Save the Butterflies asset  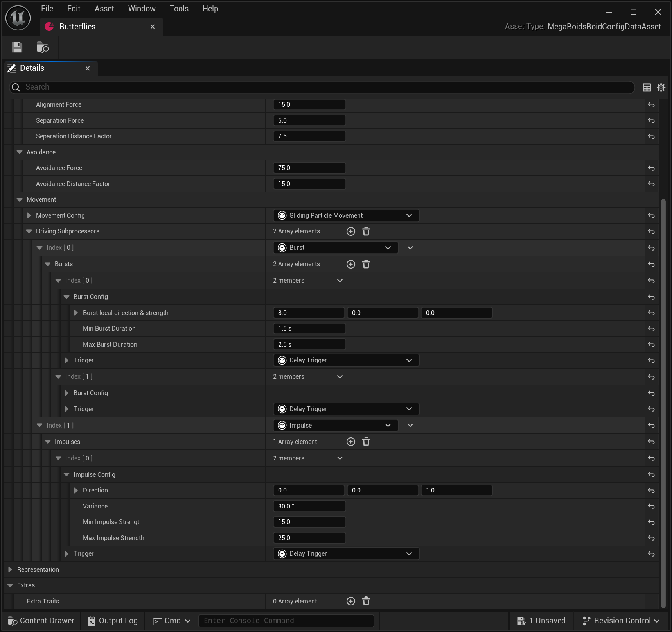[x=17, y=47]
